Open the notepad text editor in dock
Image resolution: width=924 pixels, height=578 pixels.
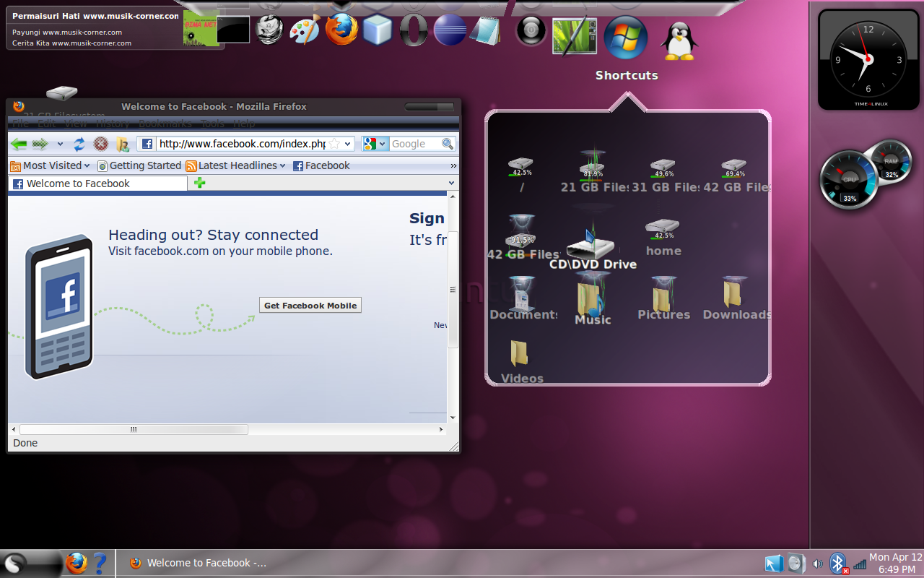click(x=485, y=30)
